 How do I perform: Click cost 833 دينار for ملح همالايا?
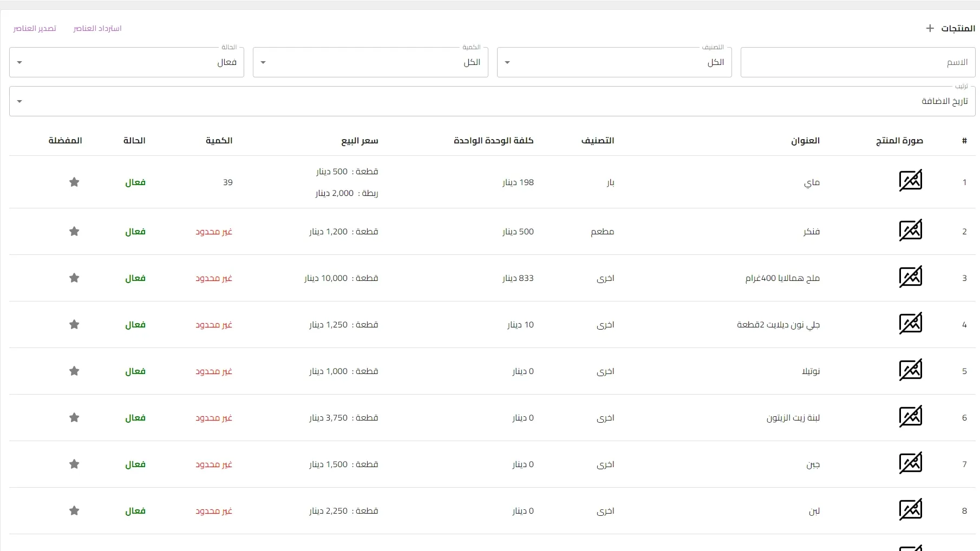click(x=518, y=278)
